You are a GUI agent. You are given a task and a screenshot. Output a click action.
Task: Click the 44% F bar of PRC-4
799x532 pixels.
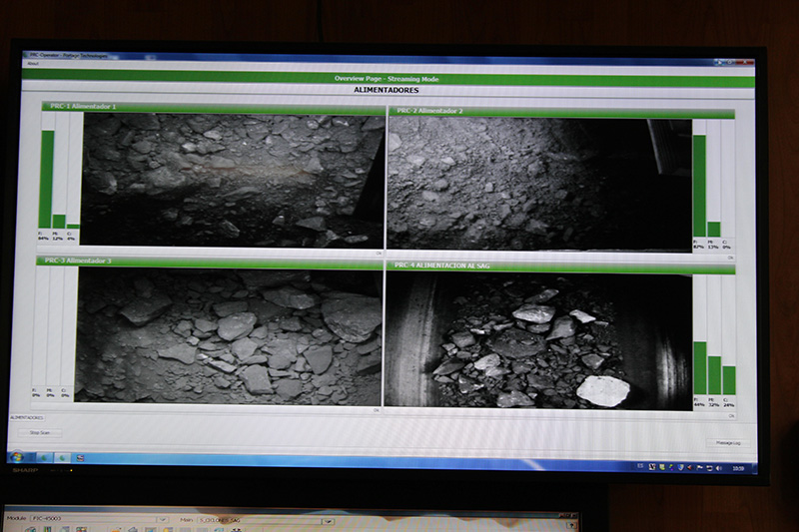(x=700, y=368)
